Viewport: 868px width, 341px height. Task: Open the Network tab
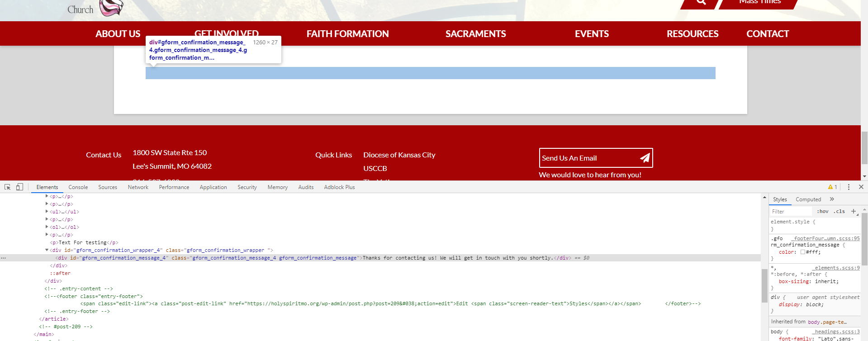coord(138,187)
